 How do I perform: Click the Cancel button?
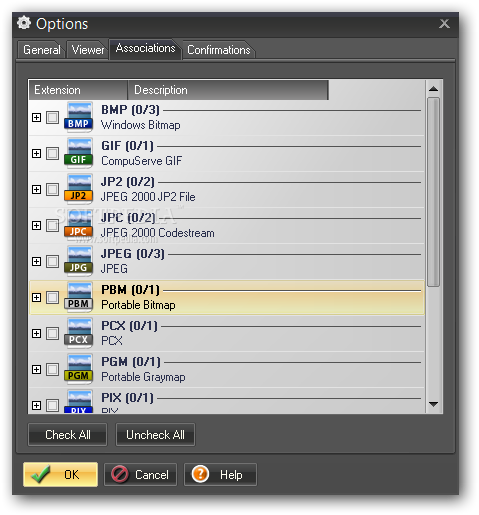coord(140,474)
